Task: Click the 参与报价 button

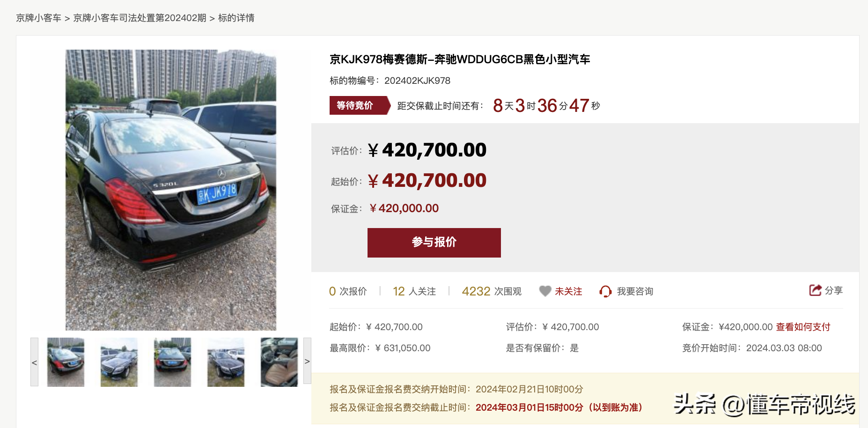Action: coord(434,243)
